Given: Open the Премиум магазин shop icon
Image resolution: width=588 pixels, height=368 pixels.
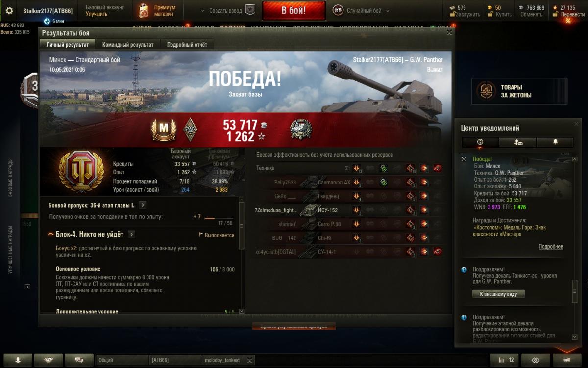Looking at the screenshot, I should [143, 10].
